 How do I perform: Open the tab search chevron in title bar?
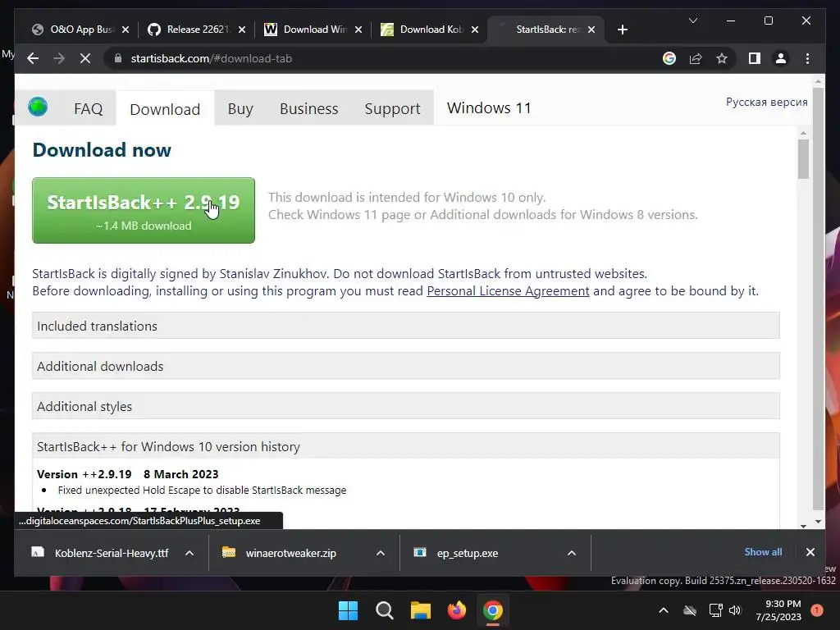tap(692, 21)
